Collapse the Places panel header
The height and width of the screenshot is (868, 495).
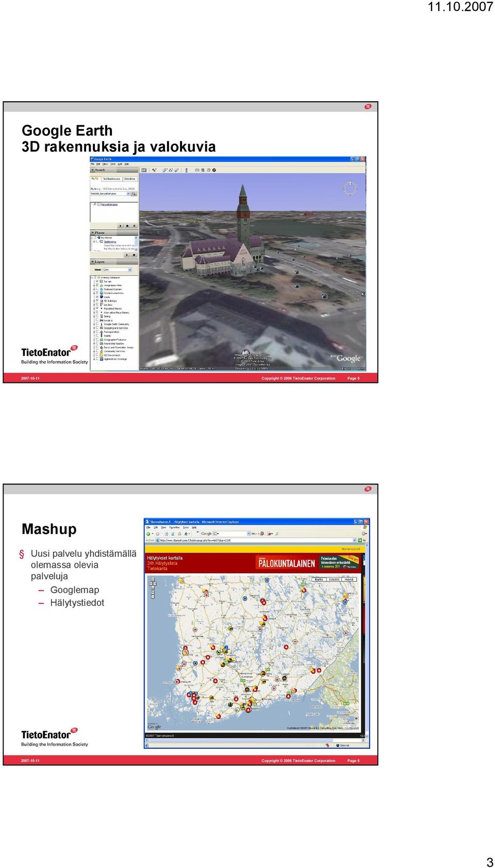(x=114, y=233)
